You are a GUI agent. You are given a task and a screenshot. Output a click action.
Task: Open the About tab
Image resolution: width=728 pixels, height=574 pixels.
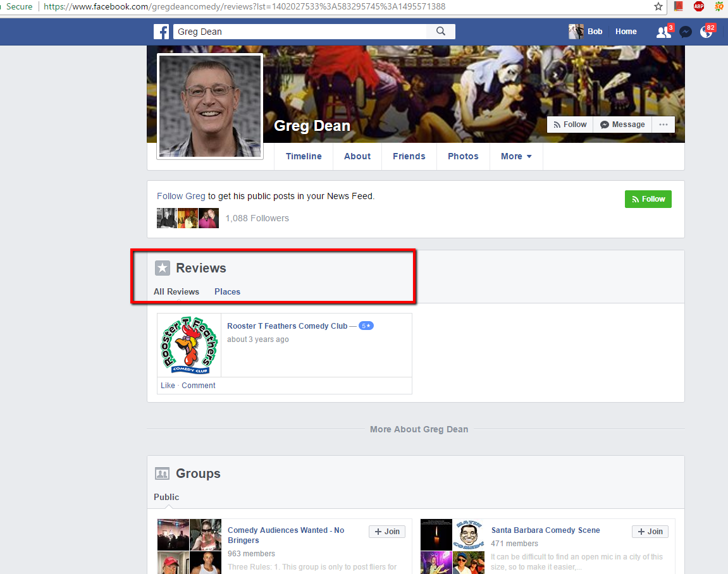(357, 156)
